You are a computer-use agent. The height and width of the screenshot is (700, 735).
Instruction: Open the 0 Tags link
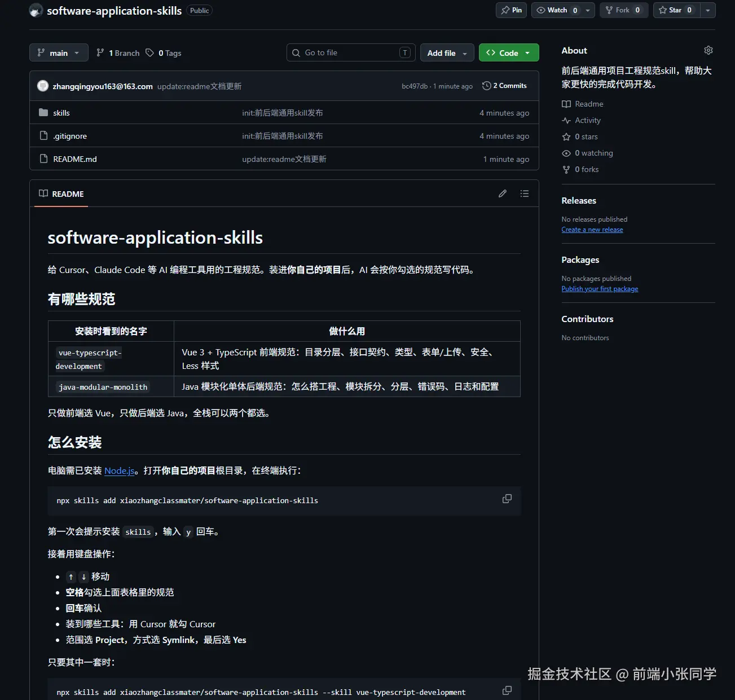[164, 52]
